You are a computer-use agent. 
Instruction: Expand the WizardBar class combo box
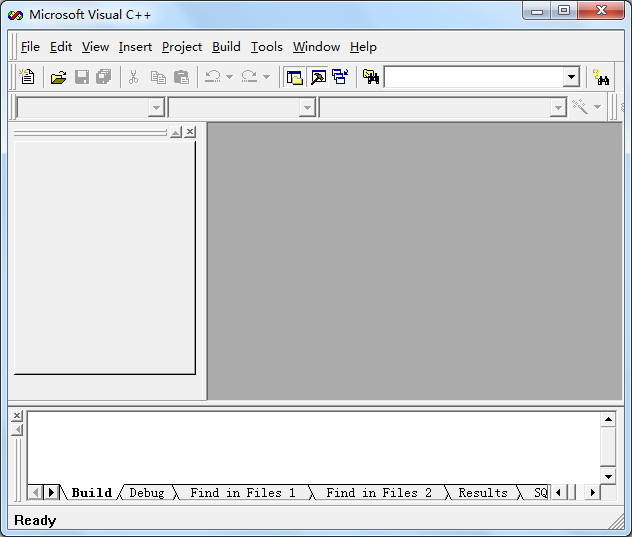156,108
